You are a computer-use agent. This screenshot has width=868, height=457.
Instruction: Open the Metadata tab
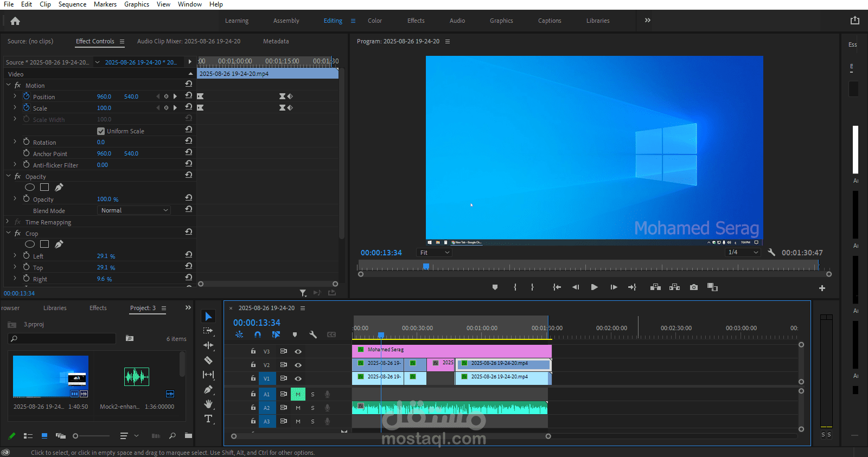pyautogui.click(x=276, y=41)
